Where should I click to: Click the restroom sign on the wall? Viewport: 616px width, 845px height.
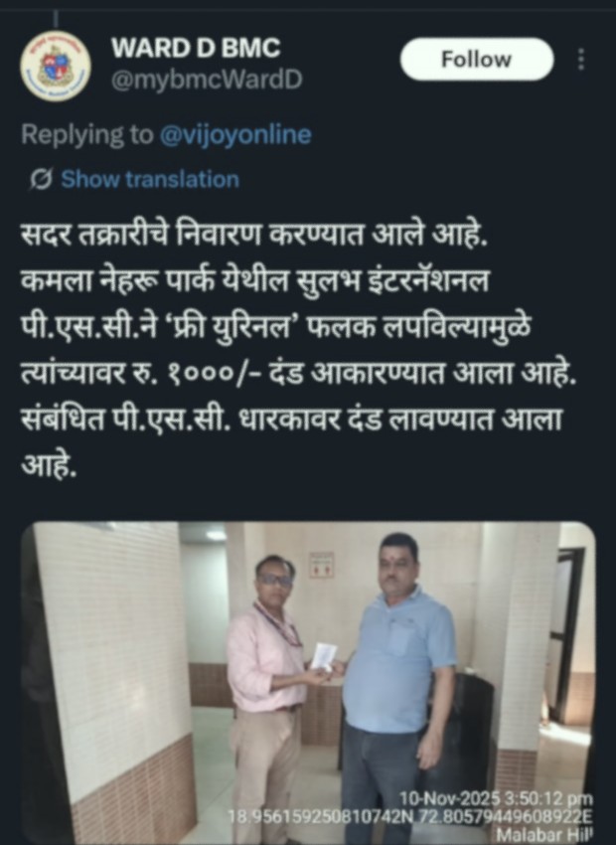pos(322,566)
